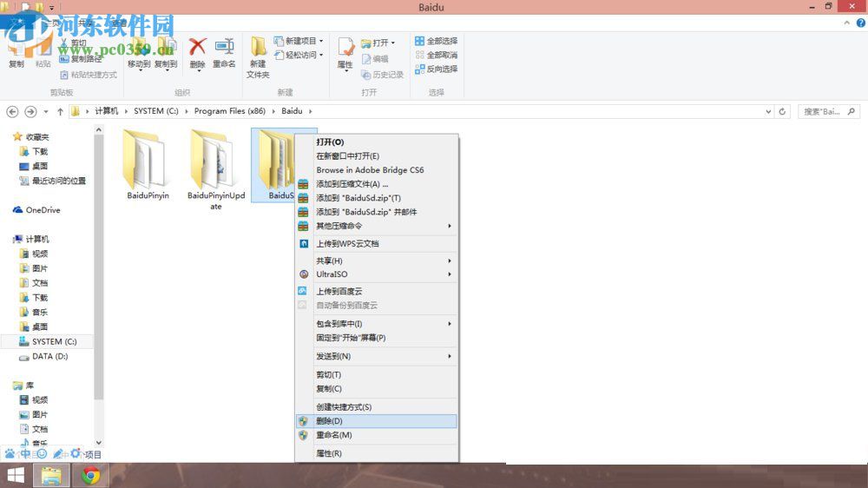Screen dimensions: 868x488
Task: Choose Open (打开) in context menu
Action: (x=377, y=142)
